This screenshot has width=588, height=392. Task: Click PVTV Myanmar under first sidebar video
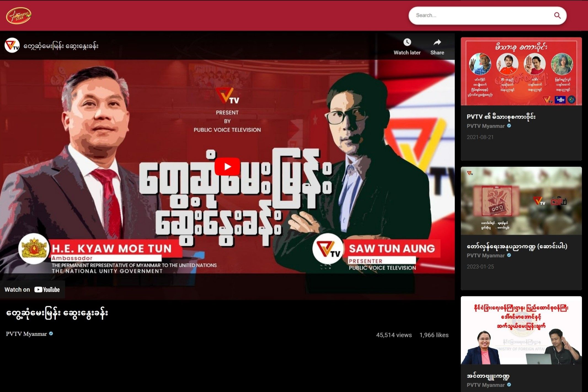point(485,126)
